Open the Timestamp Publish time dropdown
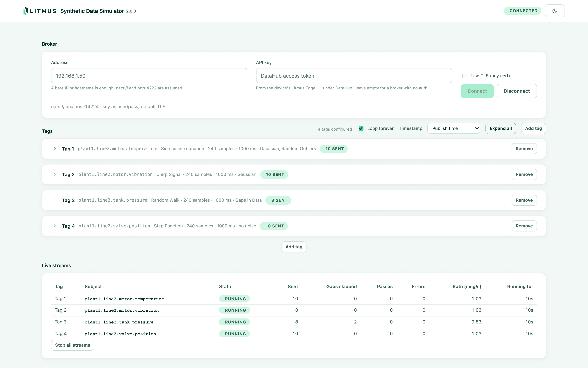Screen dimensions: 588x368 coord(454,128)
